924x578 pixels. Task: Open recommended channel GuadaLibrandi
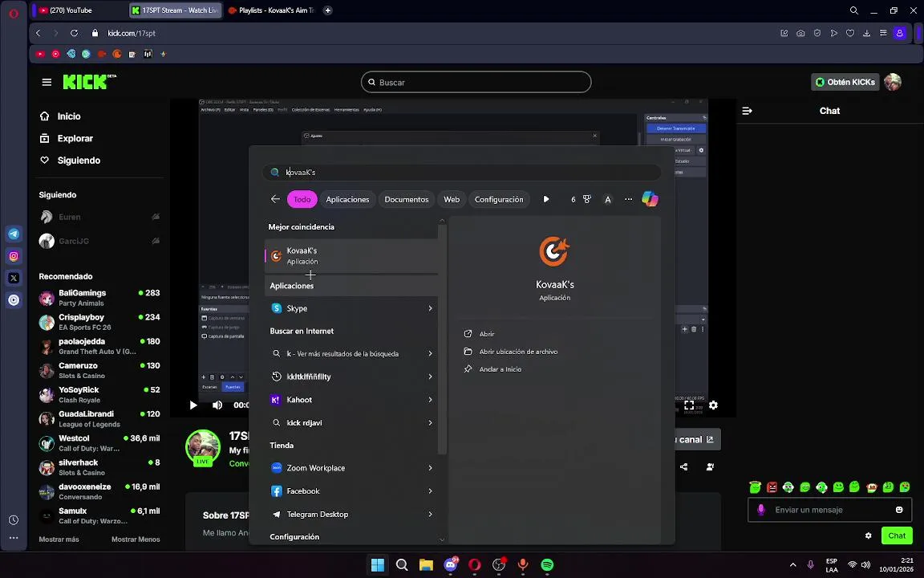tap(99, 419)
